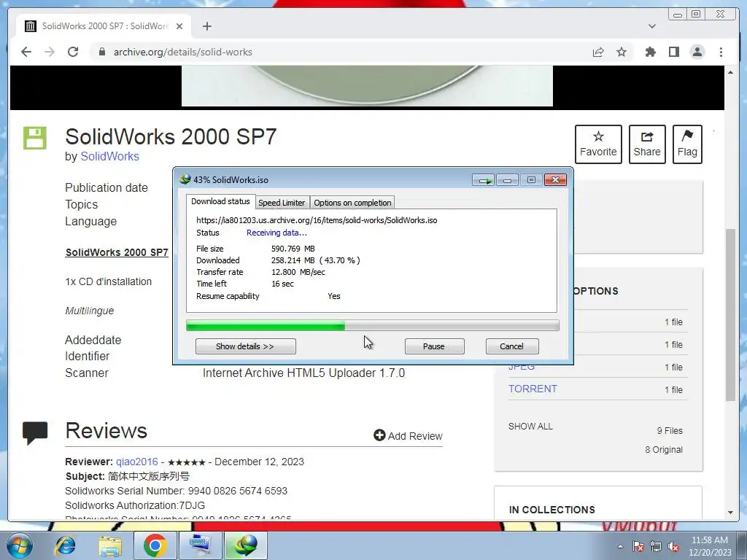Open reviewer qiao2016 profile link
This screenshot has height=560, width=747.
pyautogui.click(x=136, y=462)
